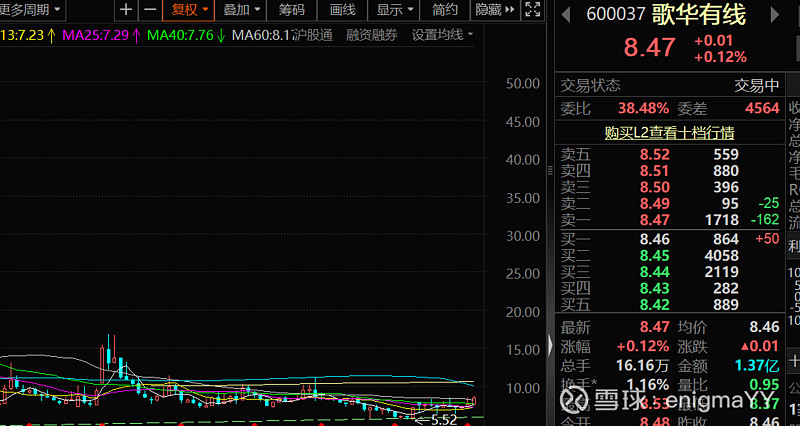Open 复权 adjustment dropdown

point(188,10)
